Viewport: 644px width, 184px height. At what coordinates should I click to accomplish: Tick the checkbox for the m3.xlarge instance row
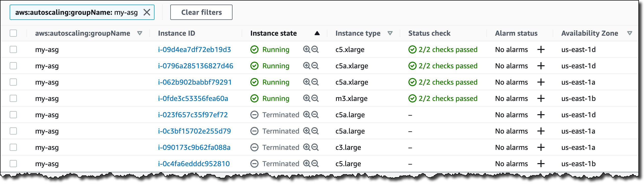(x=13, y=98)
